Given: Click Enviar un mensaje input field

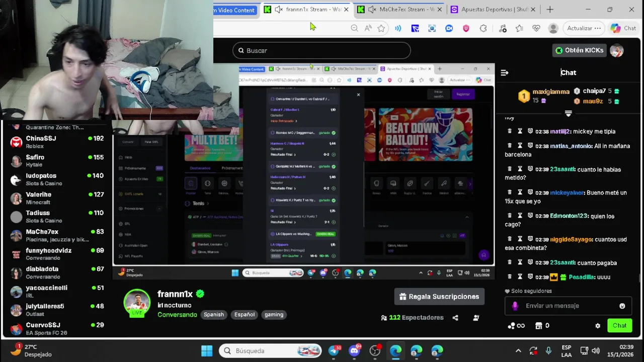Looking at the screenshot, I should (x=568, y=306).
